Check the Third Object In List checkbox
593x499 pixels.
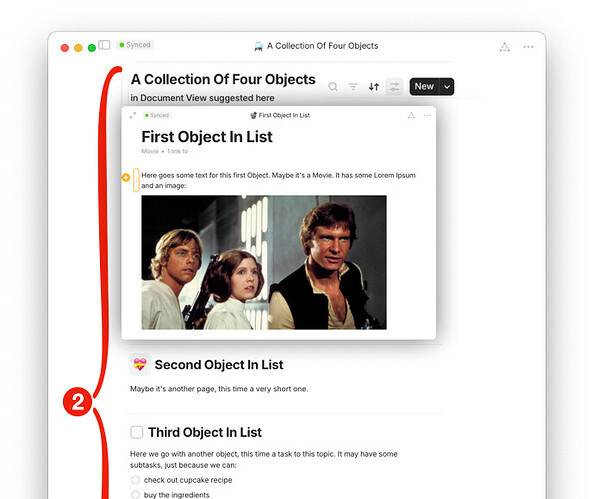tap(137, 432)
